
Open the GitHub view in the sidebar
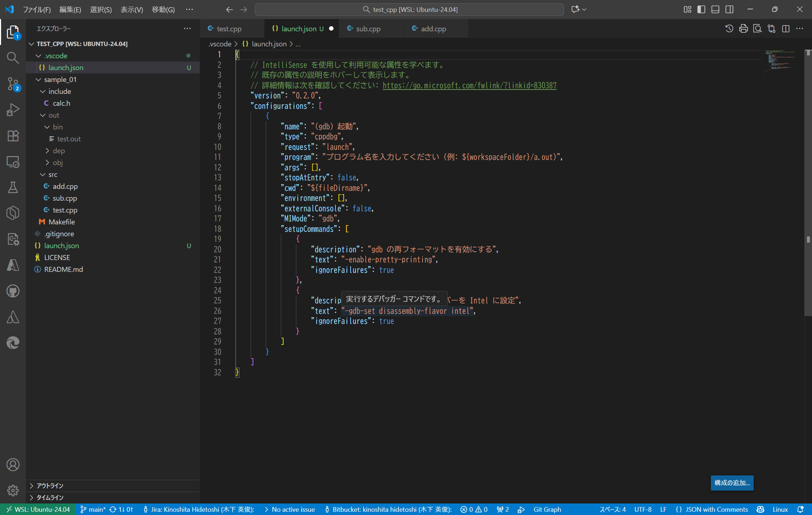coord(13,291)
